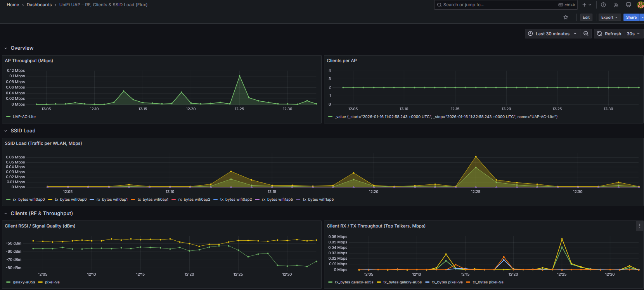Click the Edit dashboard button
644x290 pixels.
(x=586, y=17)
